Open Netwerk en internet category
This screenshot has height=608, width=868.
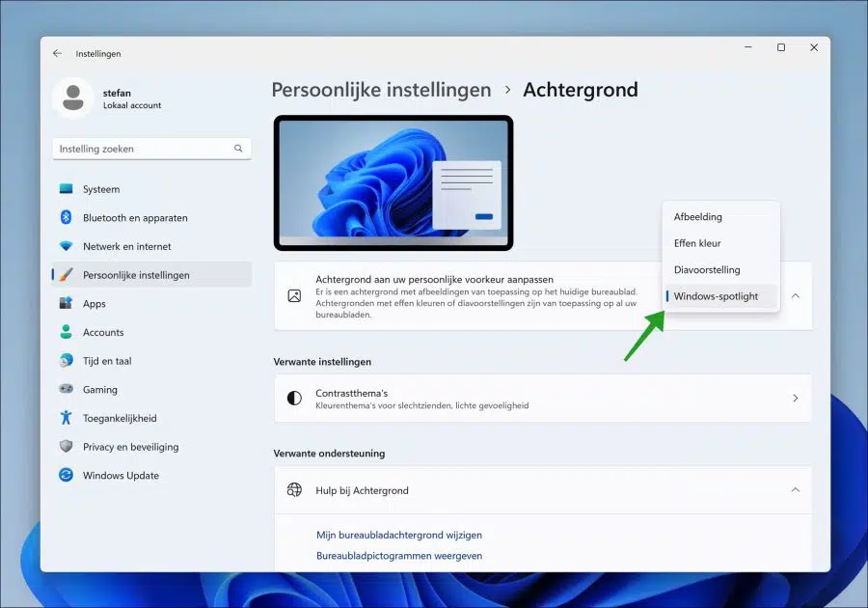(151, 246)
